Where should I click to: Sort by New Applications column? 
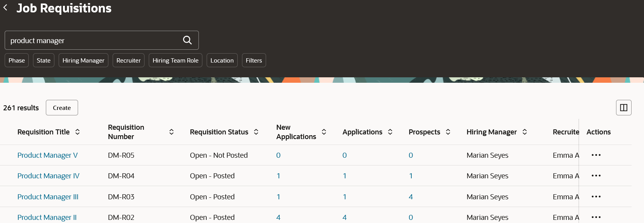tap(324, 132)
